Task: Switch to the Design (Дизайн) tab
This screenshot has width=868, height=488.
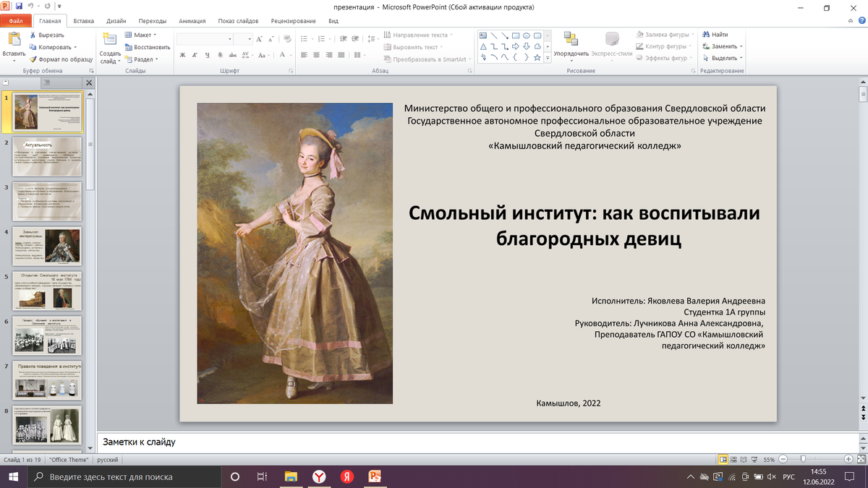Action: pyautogui.click(x=116, y=21)
